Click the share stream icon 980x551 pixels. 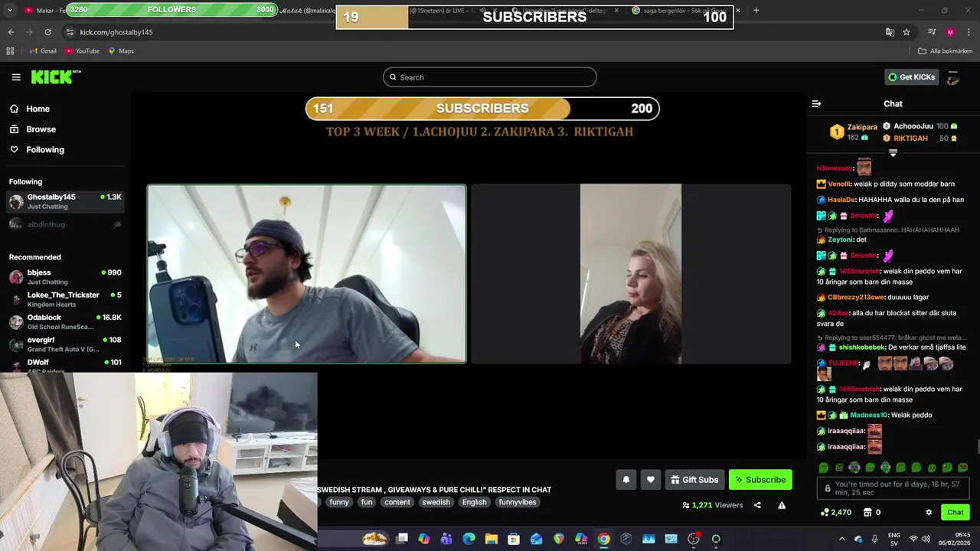(757, 505)
